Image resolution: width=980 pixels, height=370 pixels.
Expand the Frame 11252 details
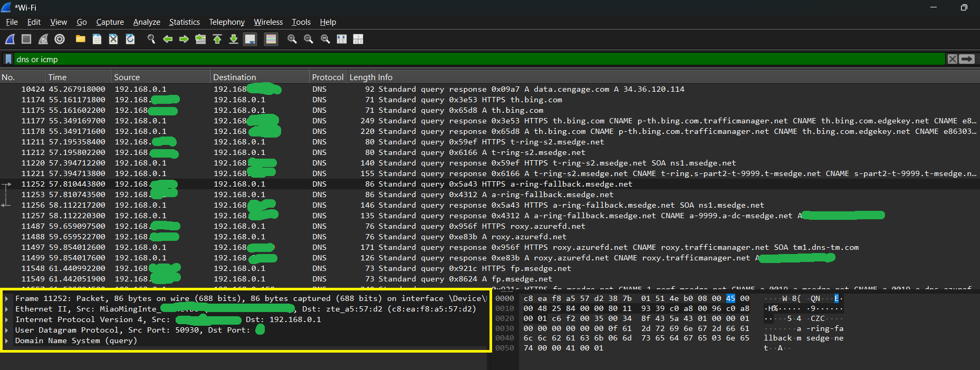click(6, 298)
